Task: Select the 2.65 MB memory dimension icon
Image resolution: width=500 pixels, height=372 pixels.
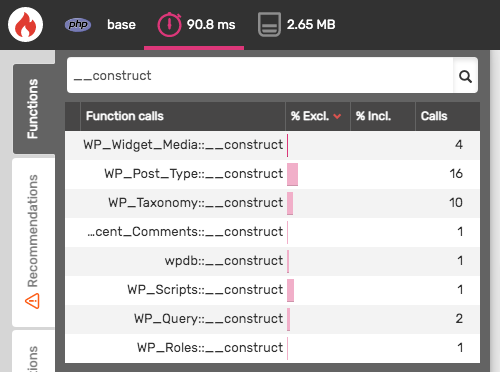Action: (269, 25)
